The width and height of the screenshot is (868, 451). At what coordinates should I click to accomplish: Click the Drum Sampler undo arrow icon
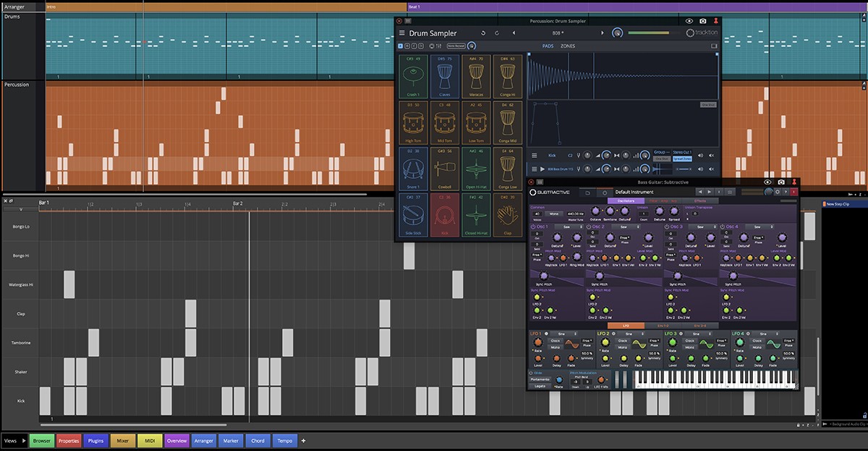[483, 33]
